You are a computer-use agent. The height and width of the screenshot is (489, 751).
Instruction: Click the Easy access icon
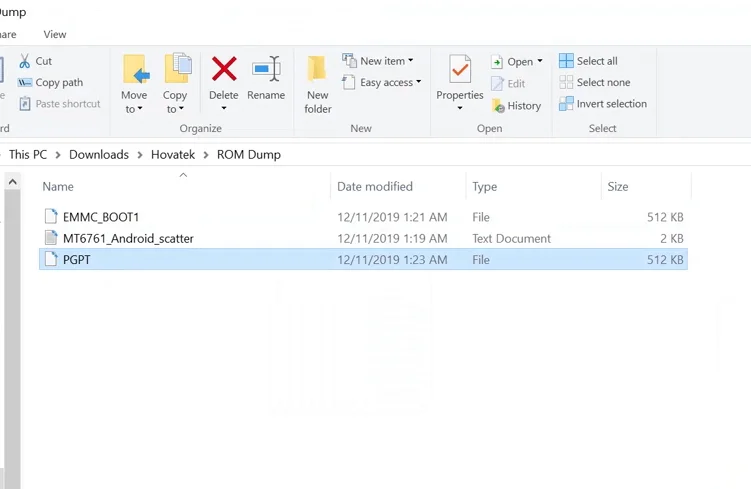pyautogui.click(x=349, y=82)
